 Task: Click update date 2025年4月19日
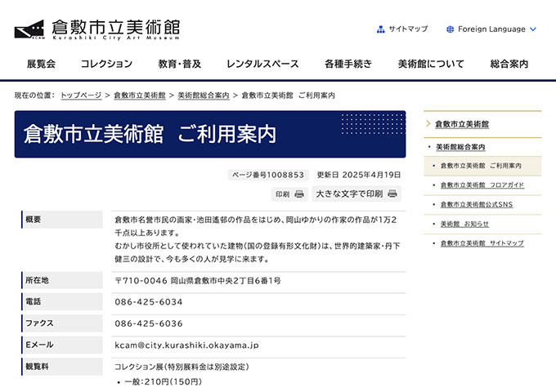click(x=371, y=175)
